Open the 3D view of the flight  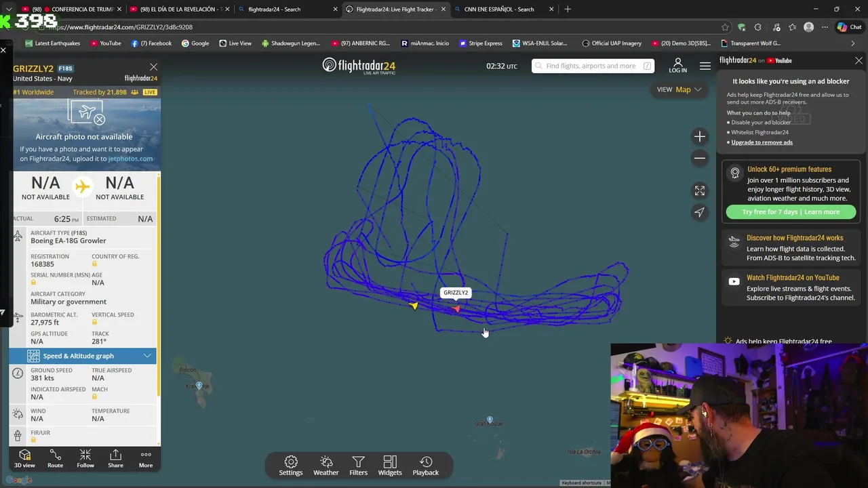pos(24,458)
